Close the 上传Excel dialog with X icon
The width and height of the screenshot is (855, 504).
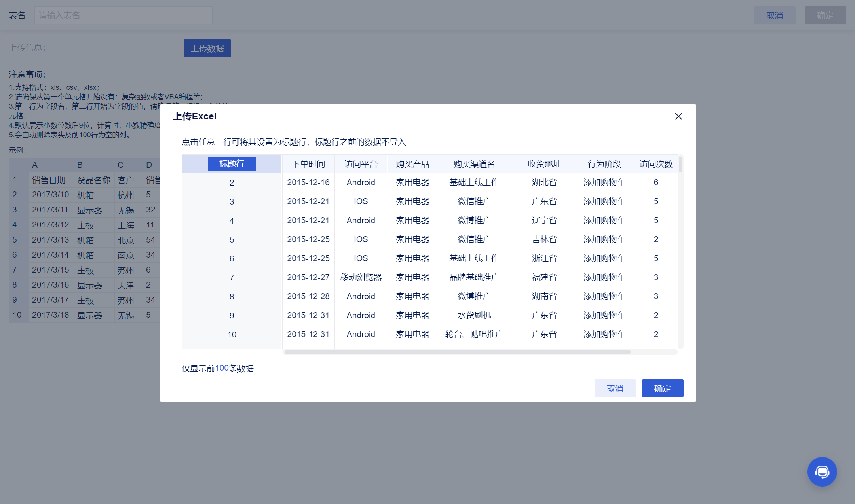[678, 116]
